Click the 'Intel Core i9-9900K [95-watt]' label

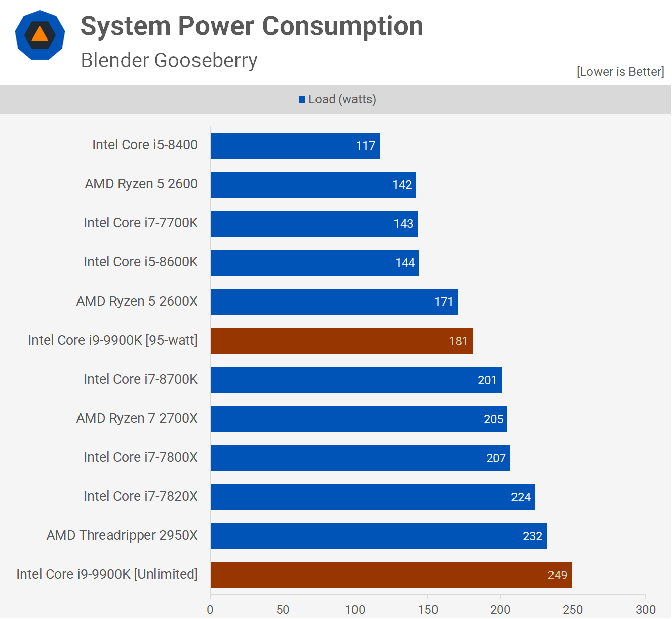(x=113, y=340)
